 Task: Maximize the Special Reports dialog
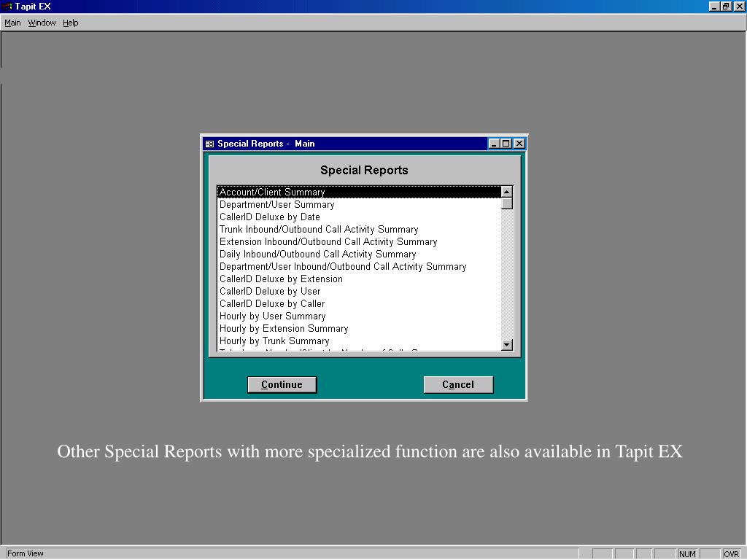pyautogui.click(x=506, y=144)
